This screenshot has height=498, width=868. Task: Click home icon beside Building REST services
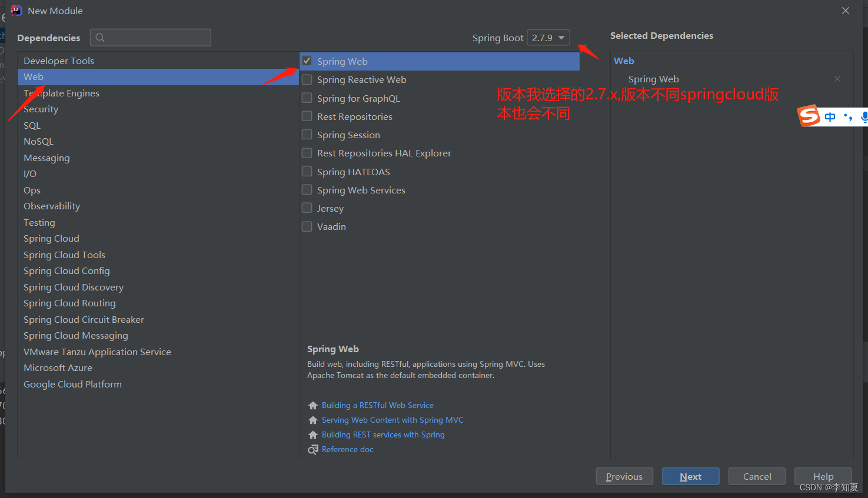(313, 435)
